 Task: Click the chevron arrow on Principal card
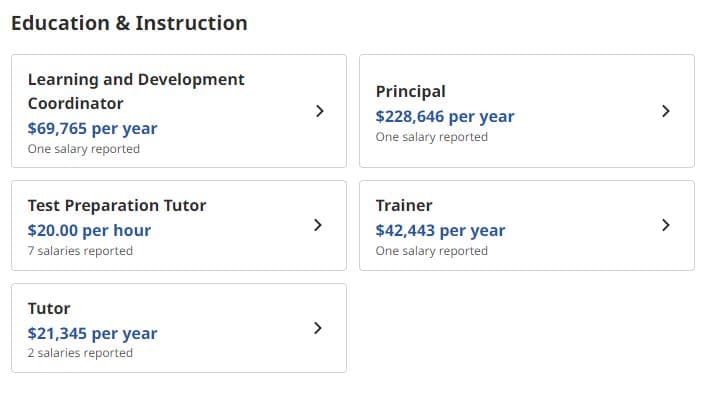pyautogui.click(x=666, y=111)
